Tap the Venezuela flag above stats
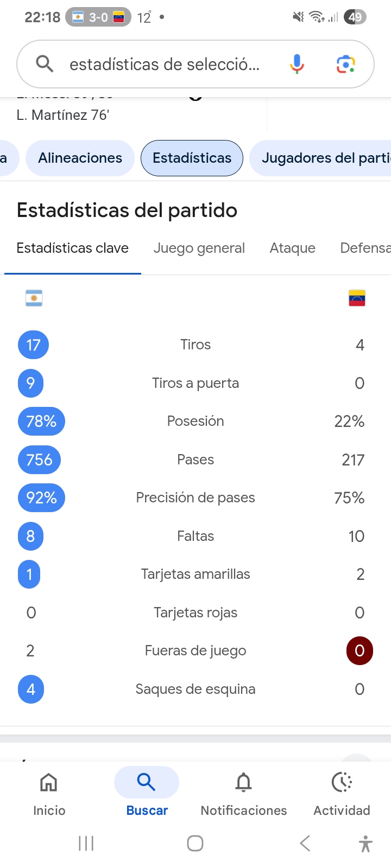 357,298
